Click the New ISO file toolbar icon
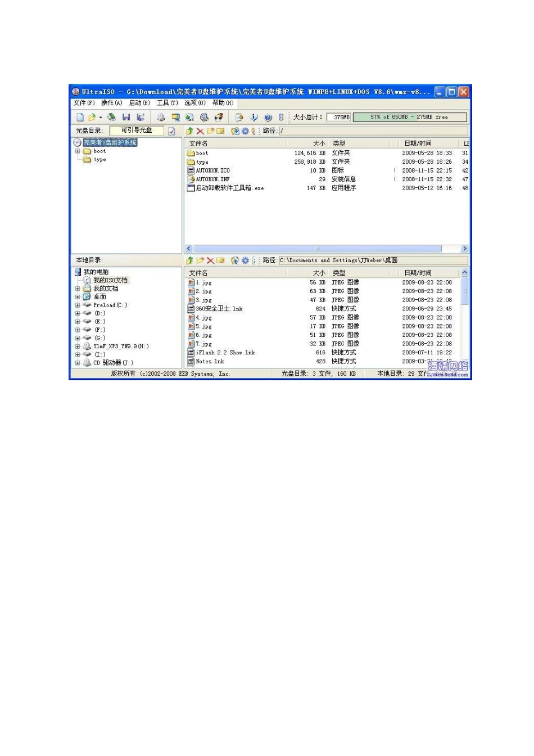 click(80, 117)
